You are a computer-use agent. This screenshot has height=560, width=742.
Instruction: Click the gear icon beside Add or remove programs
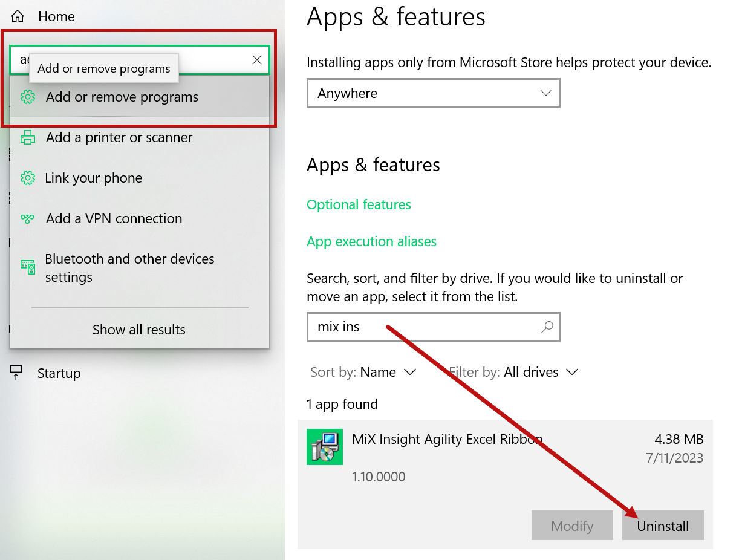[x=27, y=97]
